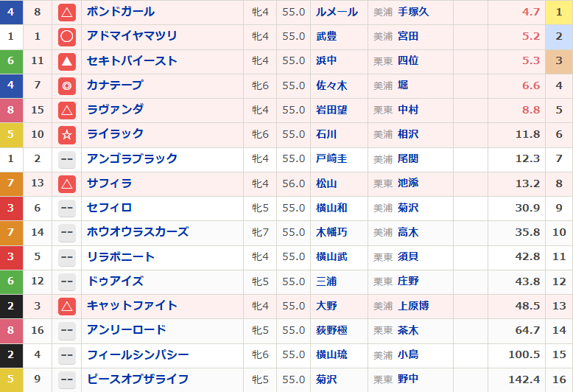Click the filled triangle mark for セキトバイースト
573x392 pixels.
click(67, 61)
